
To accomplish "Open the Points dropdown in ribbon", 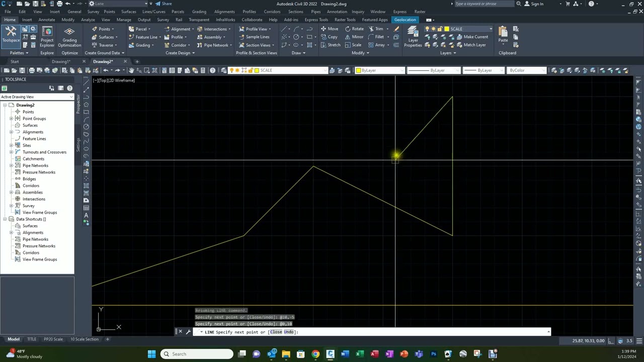I will coord(103,29).
